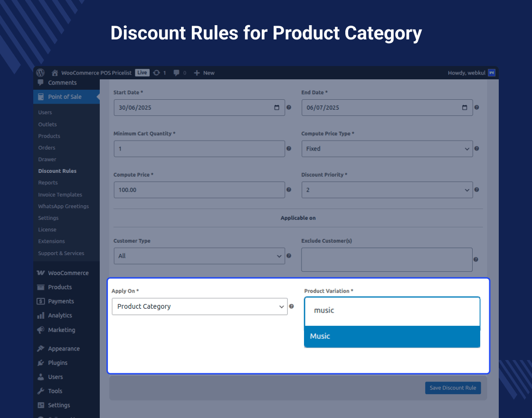The image size is (532, 418).
Task: Click the Start Date calendar picker icon
Action: pyautogui.click(x=277, y=107)
